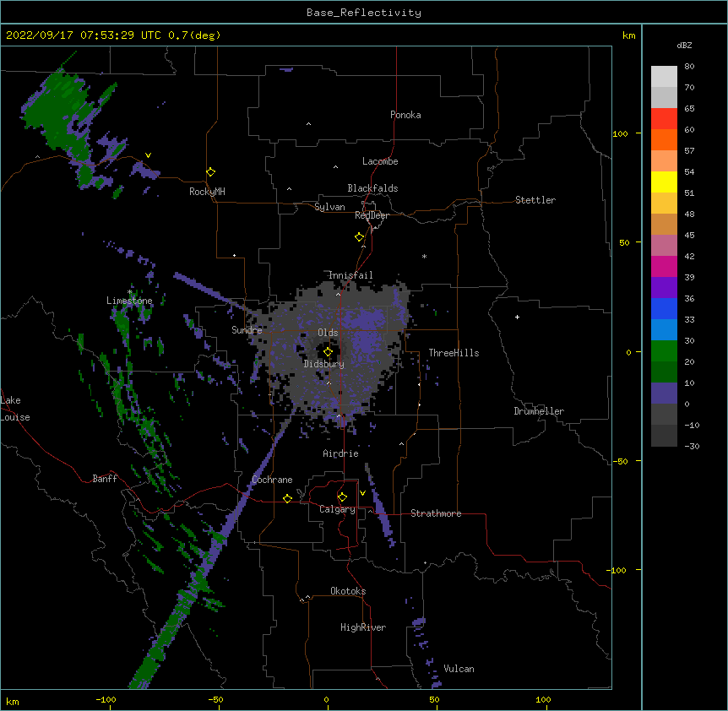728x711 pixels.
Task: Select the Drumheller label
Action: [539, 411]
